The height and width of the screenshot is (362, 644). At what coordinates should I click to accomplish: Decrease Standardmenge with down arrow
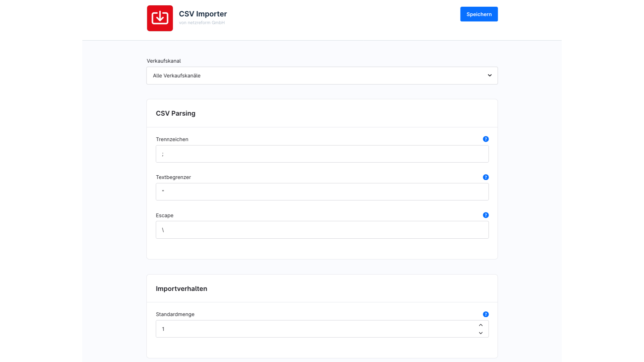[x=481, y=333]
